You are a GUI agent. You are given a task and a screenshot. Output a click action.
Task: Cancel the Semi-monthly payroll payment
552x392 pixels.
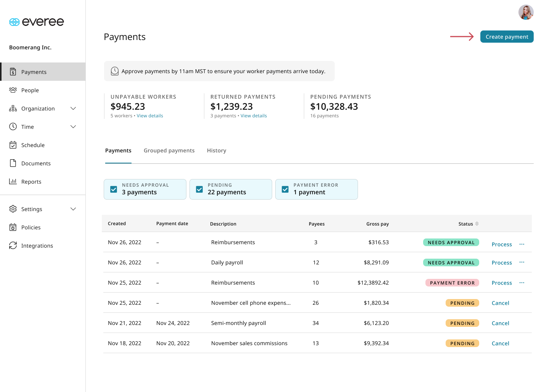click(x=500, y=323)
